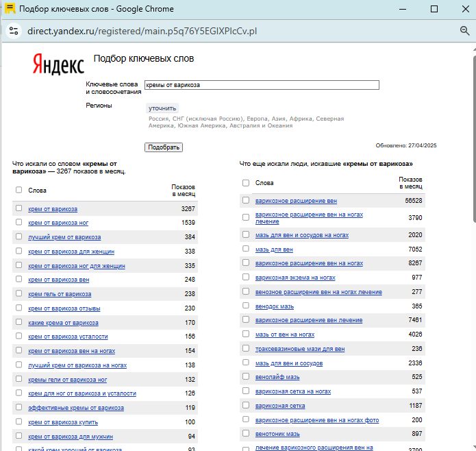The image size is (476, 451).
Task: Check the box for варикозное расширение вен
Action: pos(246,200)
